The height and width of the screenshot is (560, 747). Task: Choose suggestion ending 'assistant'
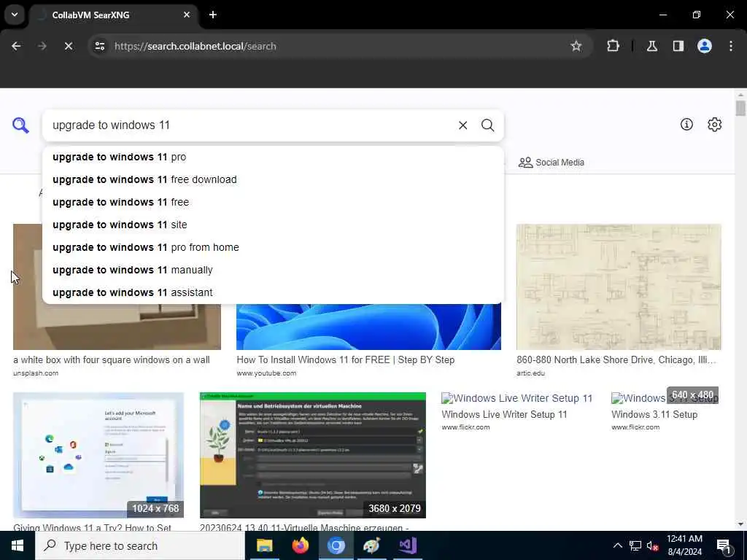coord(273,292)
